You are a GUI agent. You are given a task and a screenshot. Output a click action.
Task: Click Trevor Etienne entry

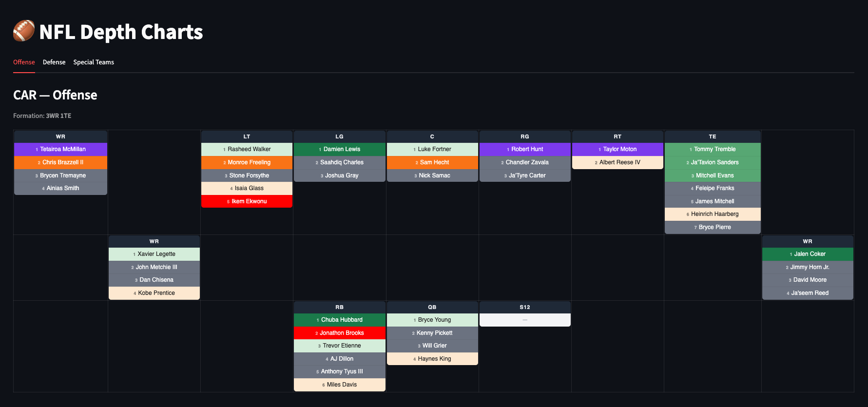click(339, 346)
